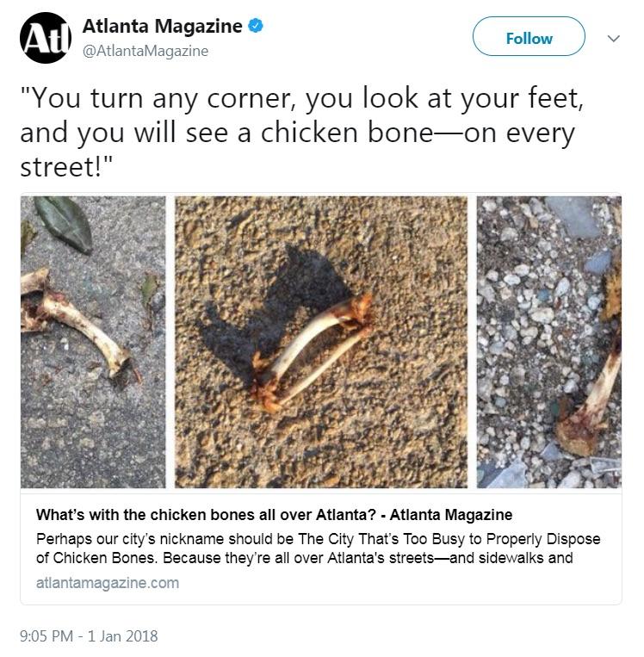The width and height of the screenshot is (644, 657).
Task: Open the middle wishbone photo on sand
Action: (x=321, y=342)
